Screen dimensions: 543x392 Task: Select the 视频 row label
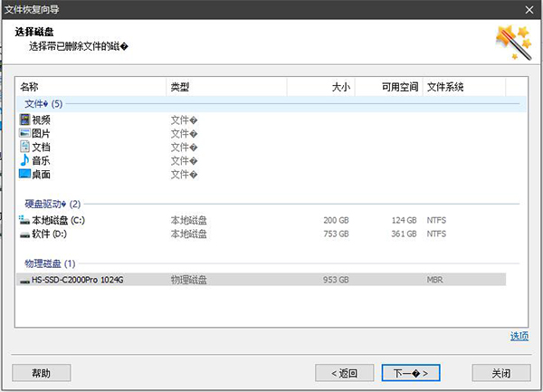point(42,120)
